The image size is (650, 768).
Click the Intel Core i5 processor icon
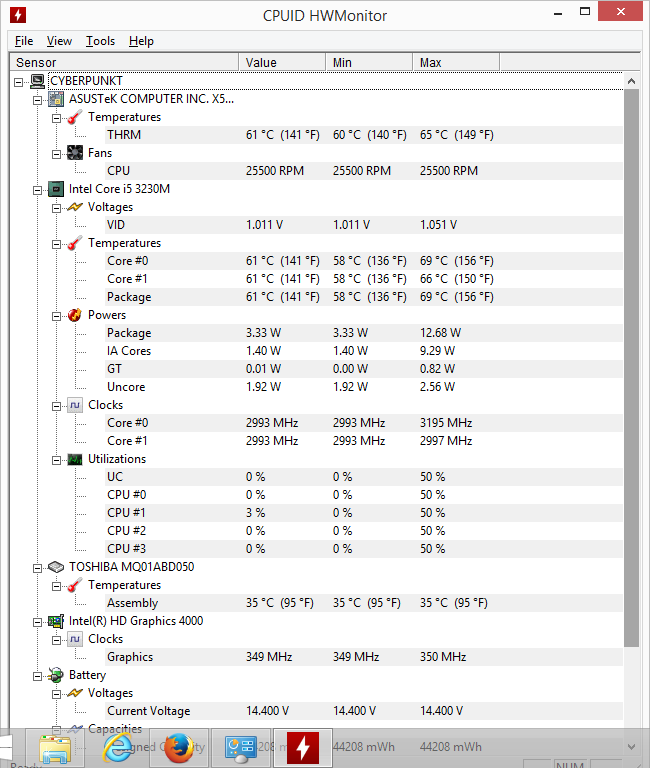click(56, 189)
